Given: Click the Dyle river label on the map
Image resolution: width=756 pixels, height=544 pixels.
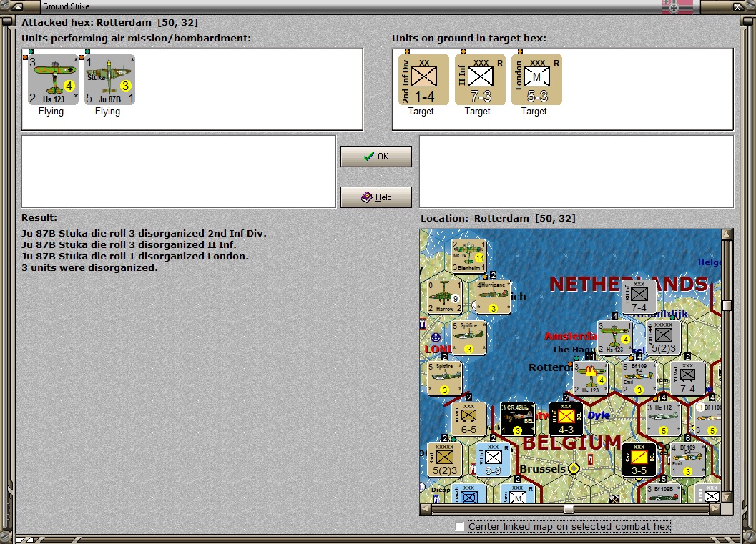Looking at the screenshot, I should coord(599,415).
